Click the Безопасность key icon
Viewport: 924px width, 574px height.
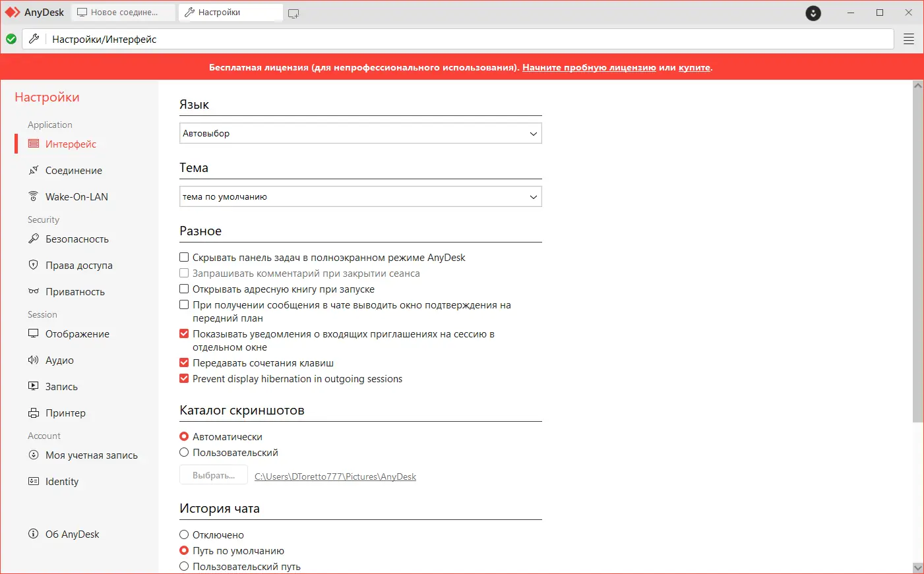point(34,239)
